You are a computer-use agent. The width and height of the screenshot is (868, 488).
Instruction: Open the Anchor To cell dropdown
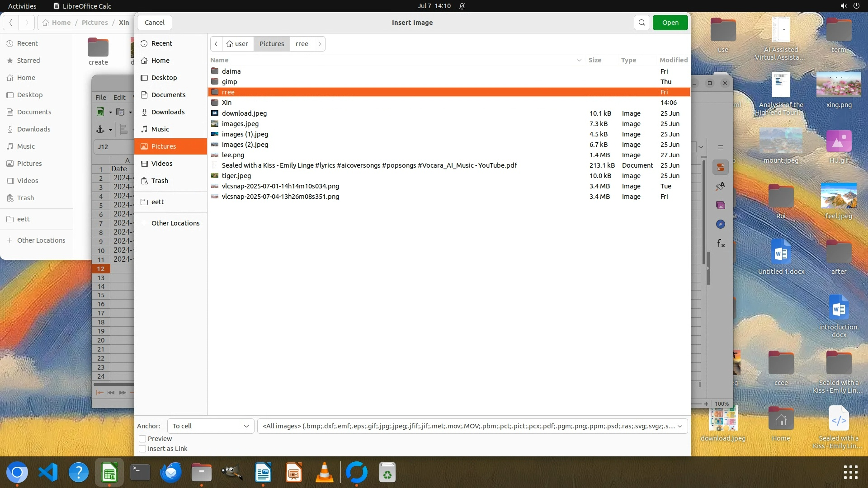(211, 426)
